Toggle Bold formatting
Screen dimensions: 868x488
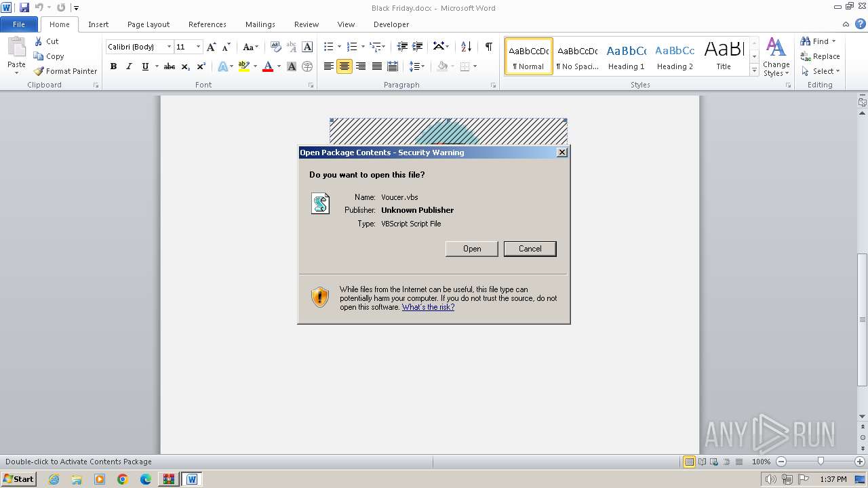113,66
